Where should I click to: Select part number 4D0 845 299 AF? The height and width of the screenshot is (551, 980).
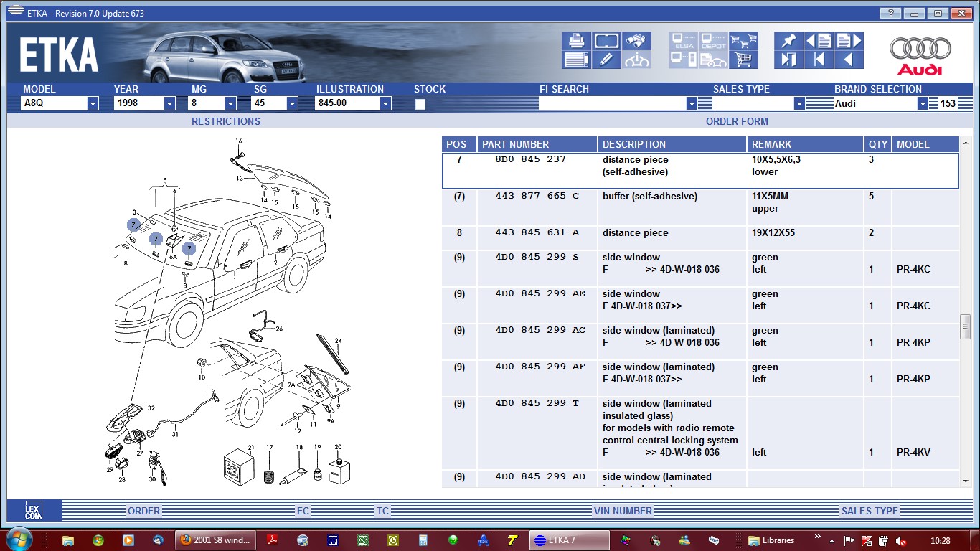pyautogui.click(x=540, y=367)
